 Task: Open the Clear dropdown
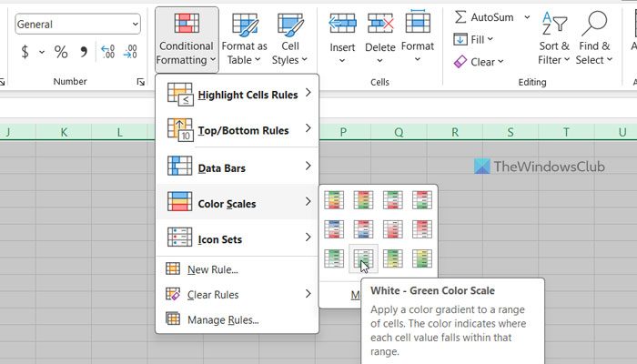click(x=501, y=62)
